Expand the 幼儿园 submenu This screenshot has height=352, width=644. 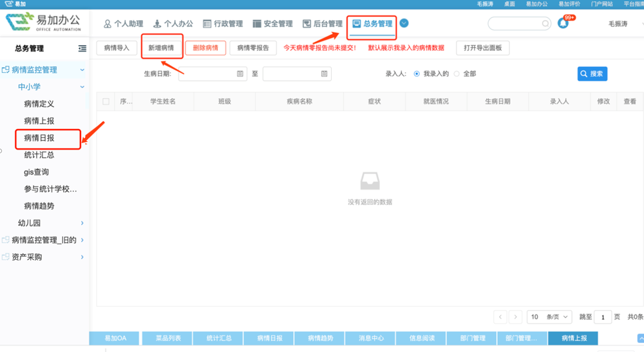point(82,223)
